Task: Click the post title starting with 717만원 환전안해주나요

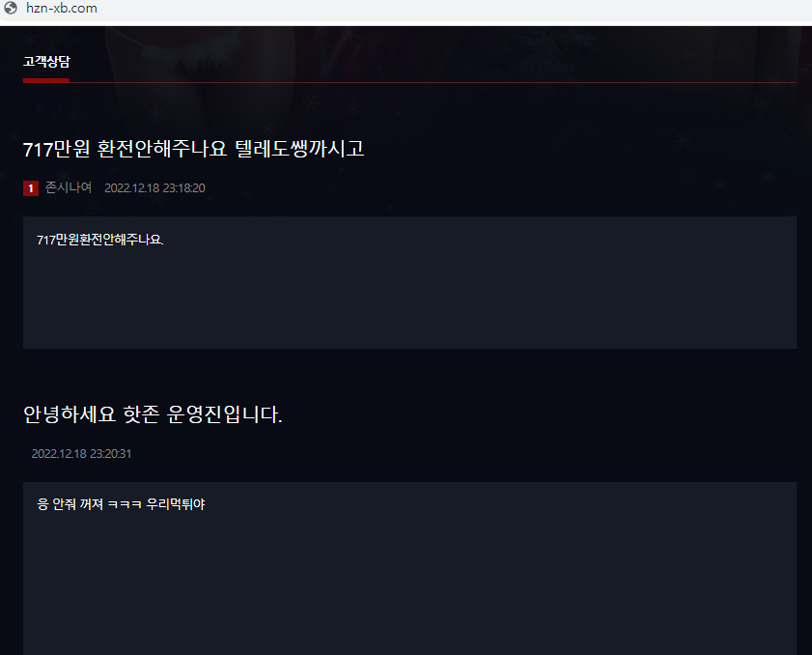Action: click(x=194, y=149)
